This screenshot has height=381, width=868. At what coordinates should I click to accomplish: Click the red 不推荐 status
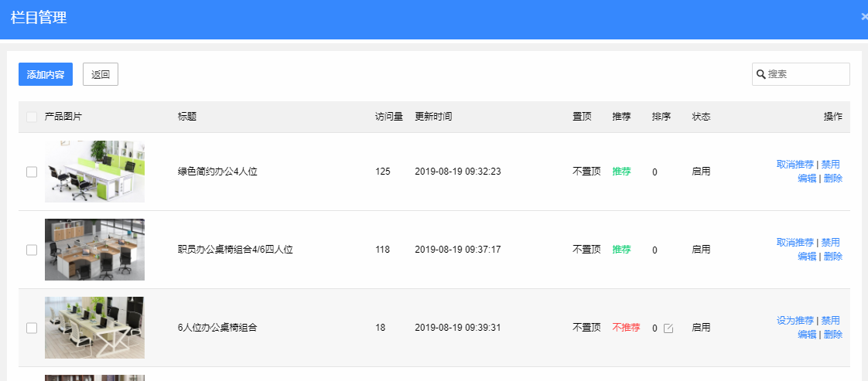[626, 328]
